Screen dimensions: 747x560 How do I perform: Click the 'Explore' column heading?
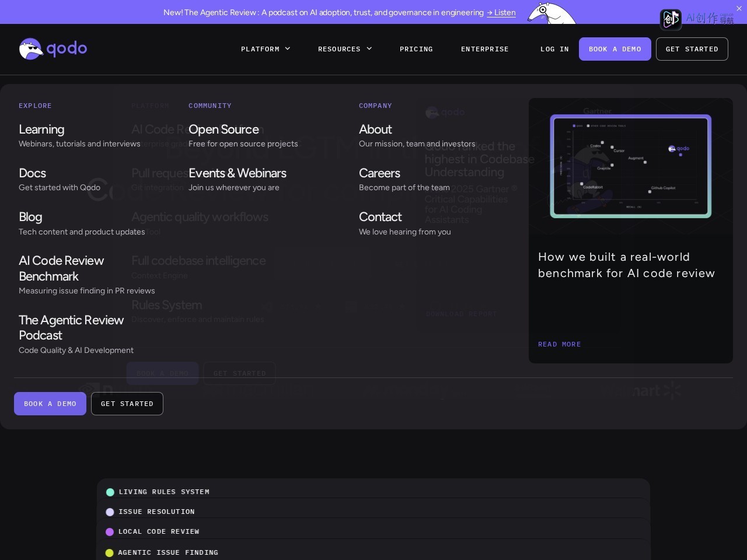pos(35,106)
